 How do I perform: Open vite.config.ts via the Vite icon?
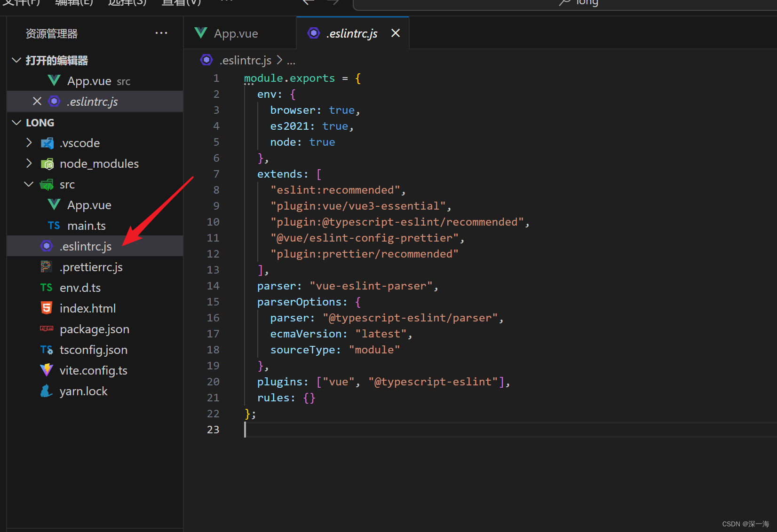[x=46, y=370]
